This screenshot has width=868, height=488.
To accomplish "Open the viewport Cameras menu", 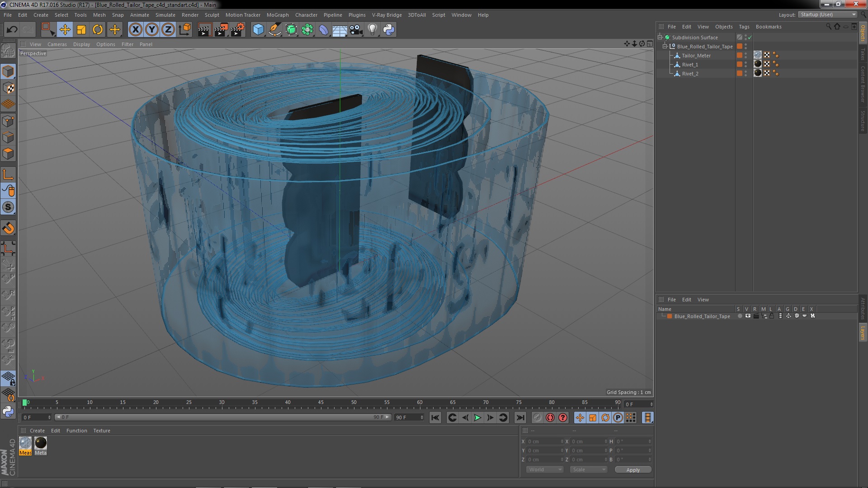I will (x=57, y=44).
